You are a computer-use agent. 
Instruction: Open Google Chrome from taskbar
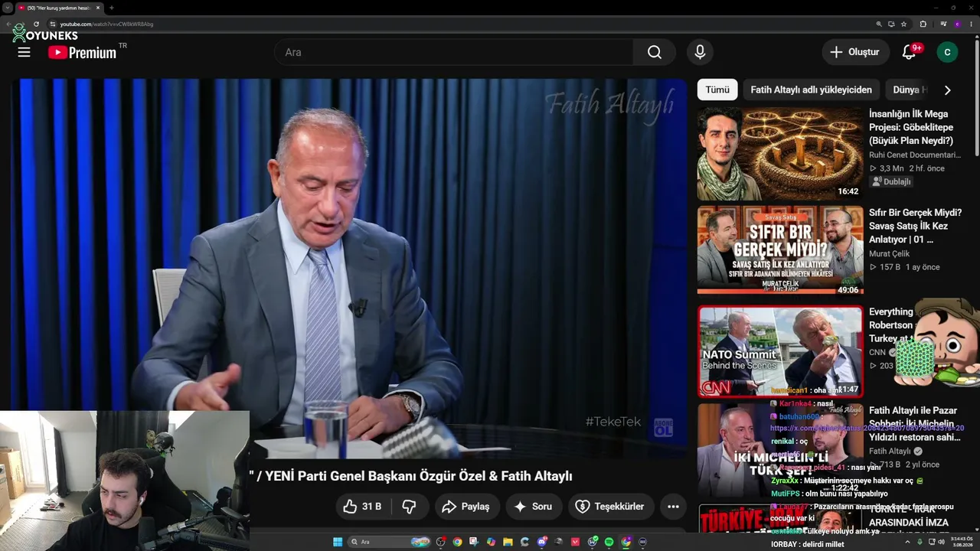(457, 542)
